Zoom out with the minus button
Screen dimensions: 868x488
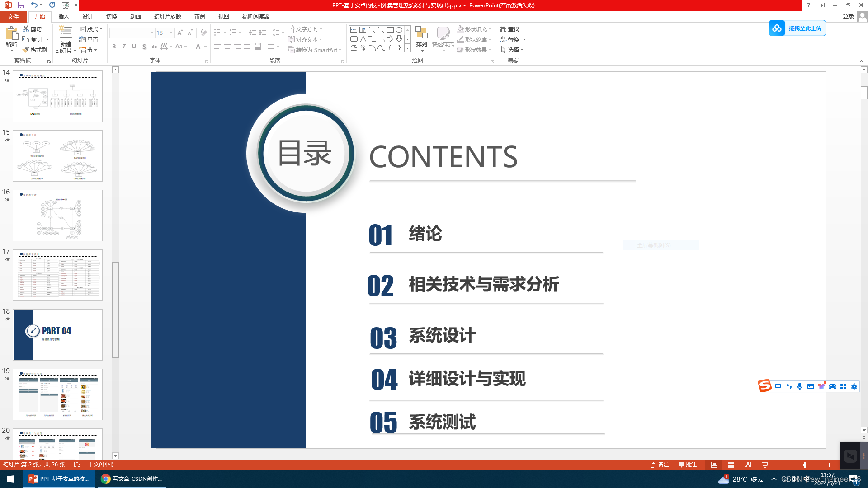(778, 465)
